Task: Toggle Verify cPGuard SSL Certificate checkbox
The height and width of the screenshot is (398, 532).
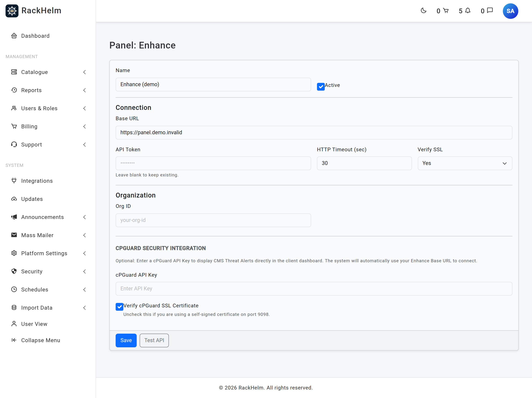Action: 120,307
